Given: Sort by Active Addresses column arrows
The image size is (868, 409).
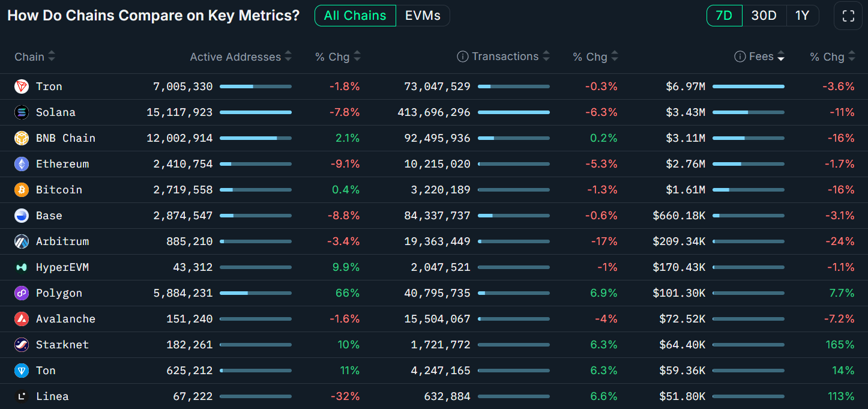Looking at the screenshot, I should point(288,56).
